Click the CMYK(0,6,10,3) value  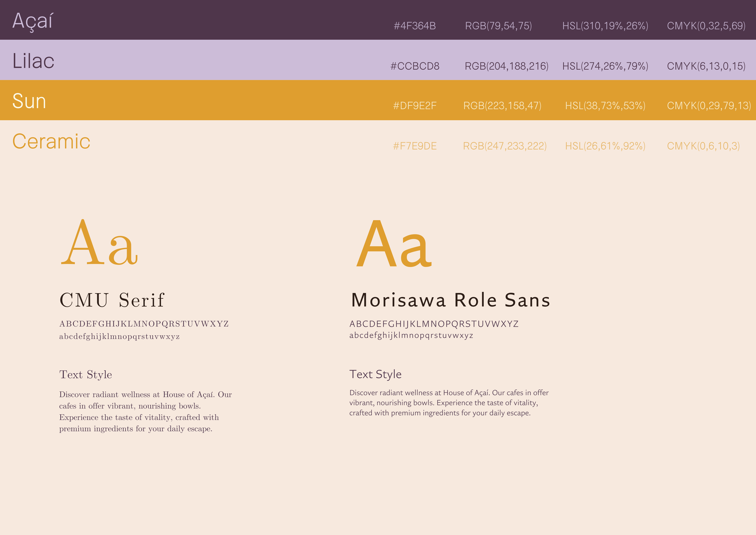coord(703,146)
